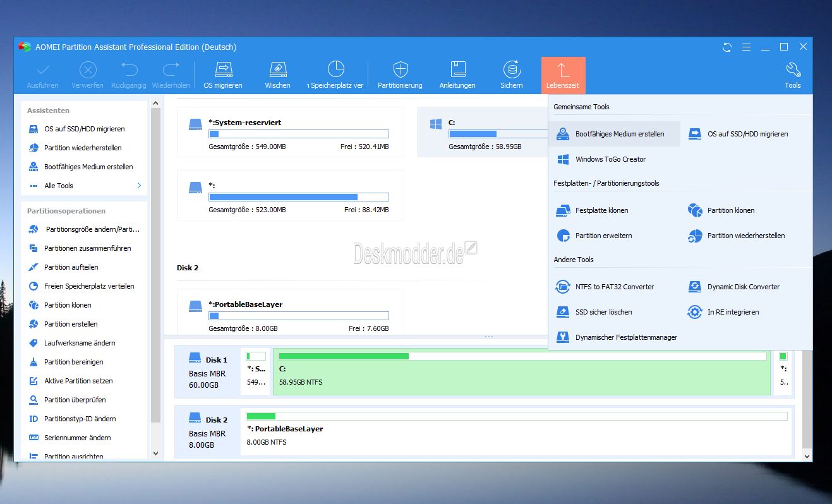
Task: Select SSD sicher löschen tool
Action: [594, 312]
